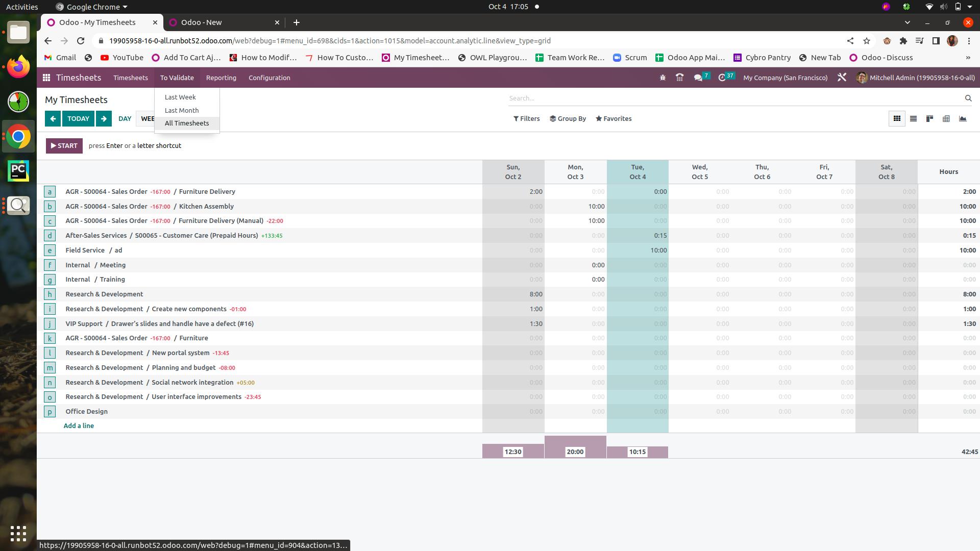This screenshot has height=551, width=980.
Task: Expand the Favorites dropdown menu
Action: point(612,118)
